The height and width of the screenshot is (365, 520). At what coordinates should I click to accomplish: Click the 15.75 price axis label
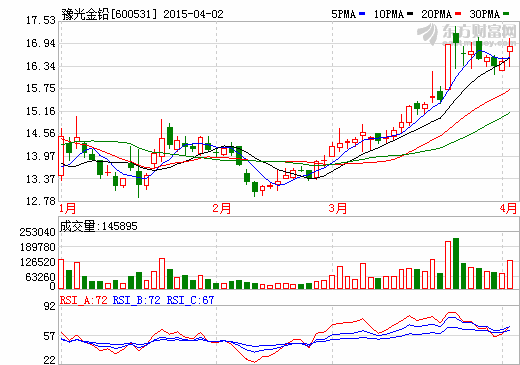41,88
